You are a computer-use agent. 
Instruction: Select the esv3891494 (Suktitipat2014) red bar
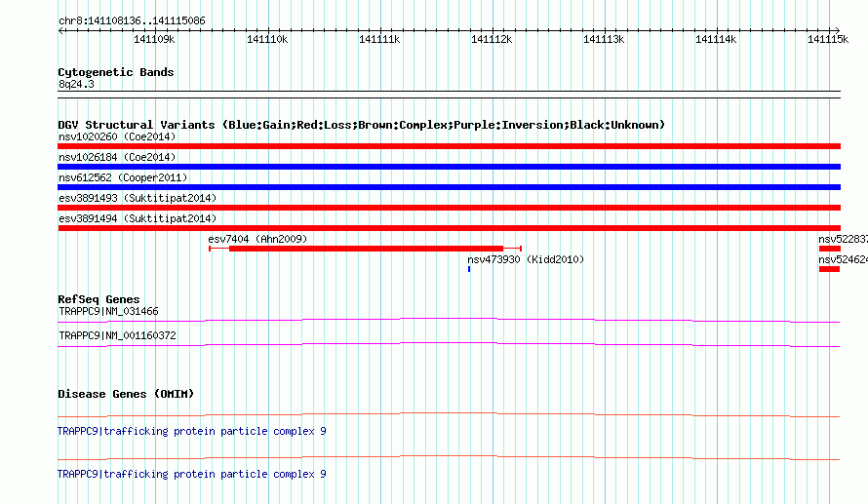pos(449,228)
